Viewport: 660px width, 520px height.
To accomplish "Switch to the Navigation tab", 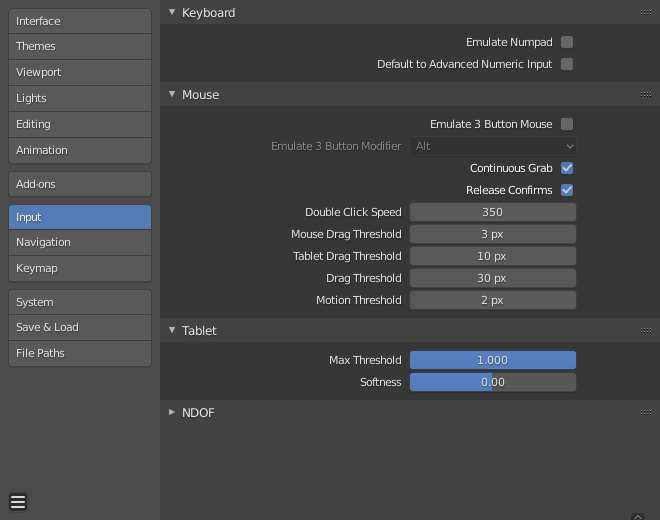I will pos(80,242).
